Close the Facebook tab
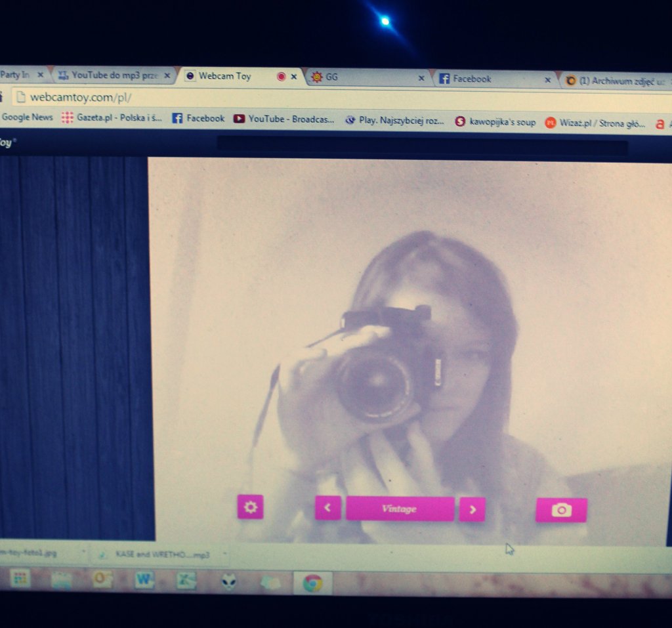The height and width of the screenshot is (628, 672). tap(547, 80)
